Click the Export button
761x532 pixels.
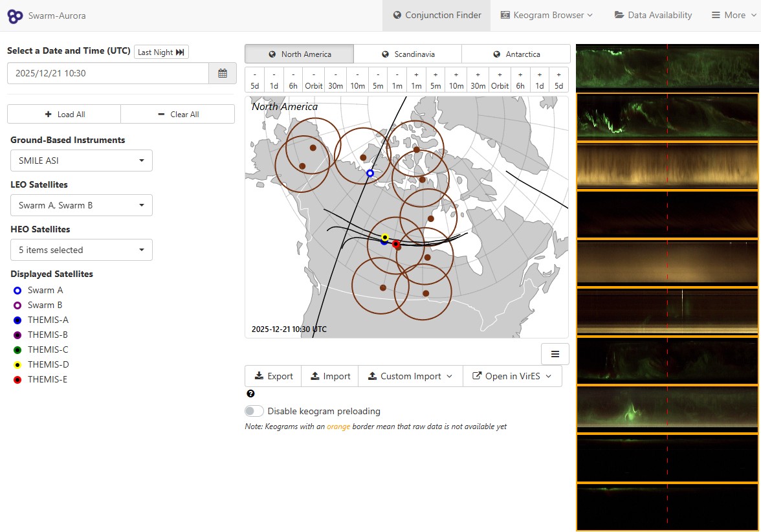coord(272,376)
